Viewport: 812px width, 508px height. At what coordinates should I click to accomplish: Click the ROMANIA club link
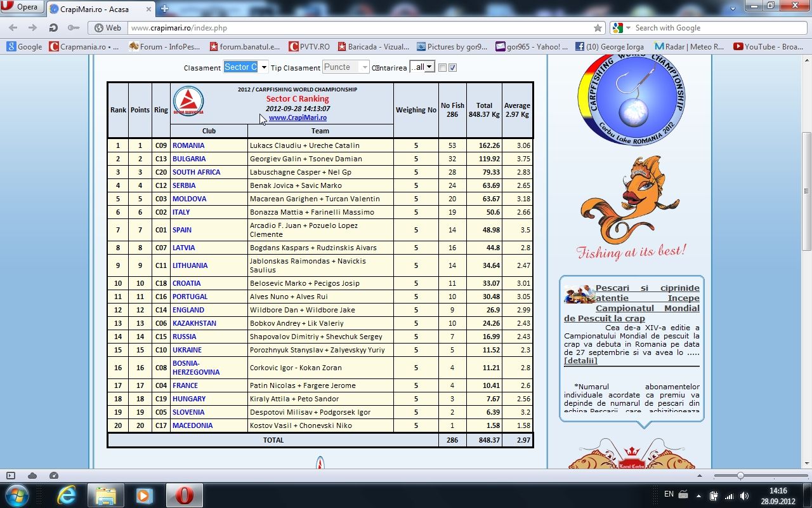(x=188, y=145)
